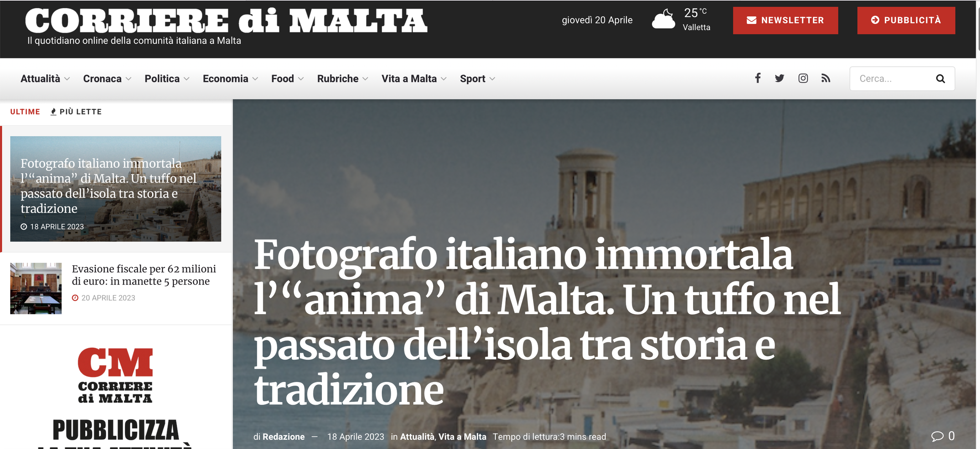Click the Pubblicità button
The height and width of the screenshot is (449, 980).
click(906, 20)
